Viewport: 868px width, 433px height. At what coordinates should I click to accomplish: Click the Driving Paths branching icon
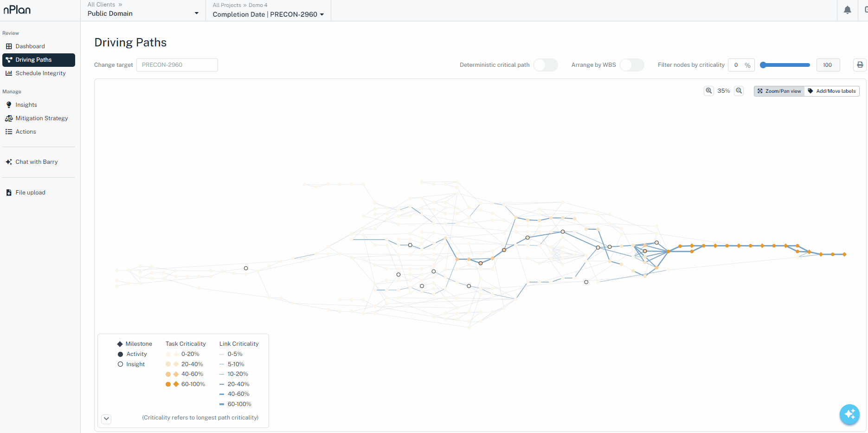(8, 60)
